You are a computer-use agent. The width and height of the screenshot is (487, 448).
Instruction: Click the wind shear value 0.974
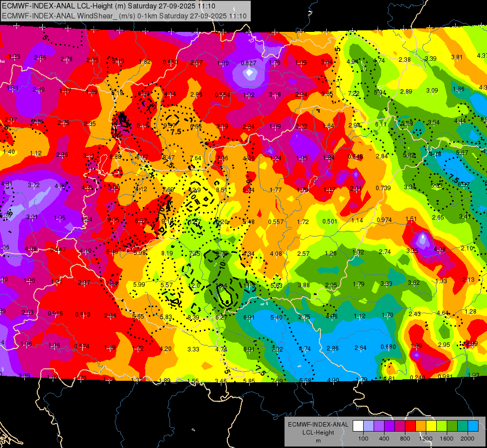[x=384, y=220]
